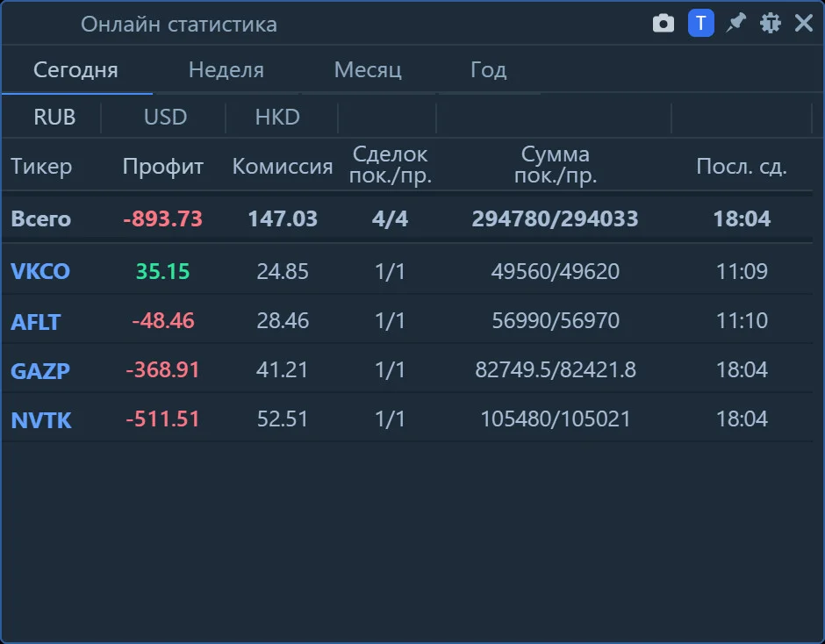Open the GAZP ticker link
825x644 pixels.
pos(40,371)
